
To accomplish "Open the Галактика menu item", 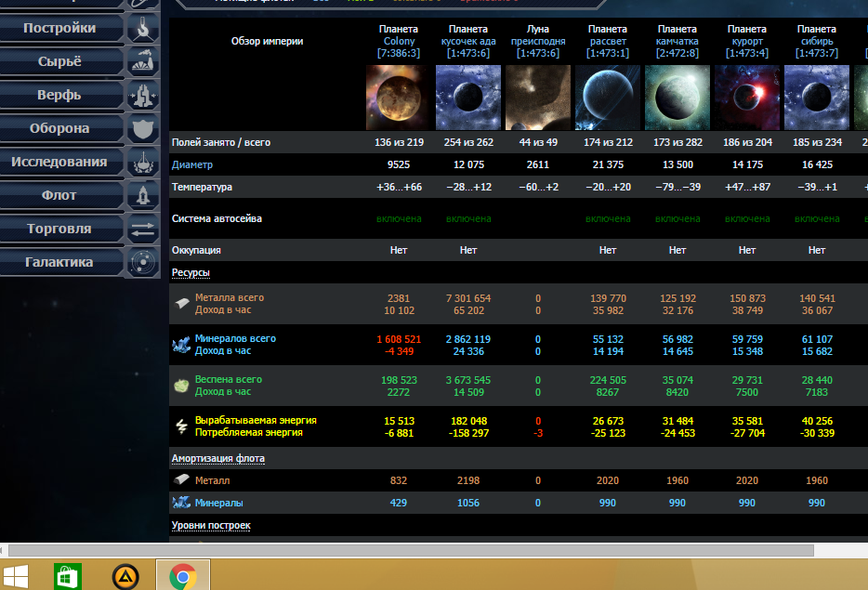I will (x=59, y=262).
